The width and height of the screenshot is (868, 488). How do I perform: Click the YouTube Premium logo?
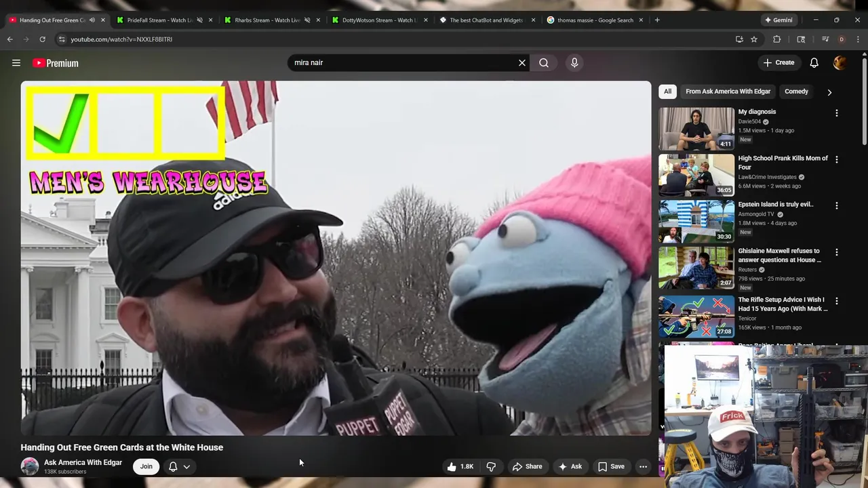(x=56, y=63)
